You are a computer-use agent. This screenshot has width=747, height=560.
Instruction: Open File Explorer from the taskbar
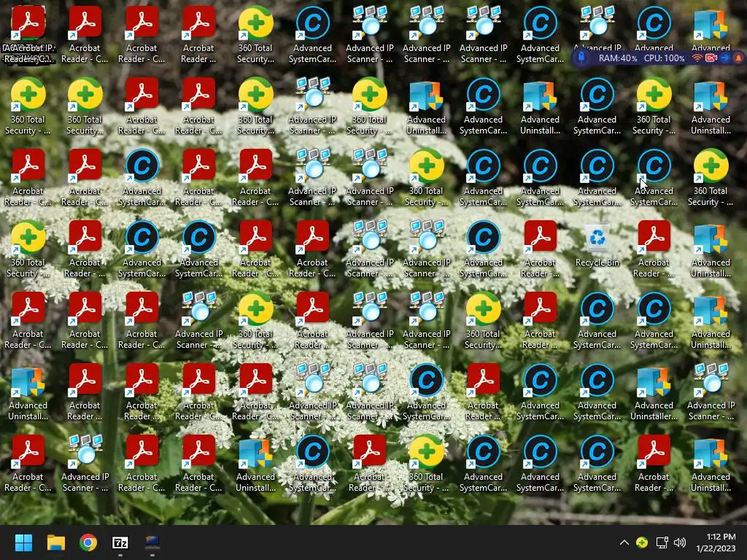point(55,542)
